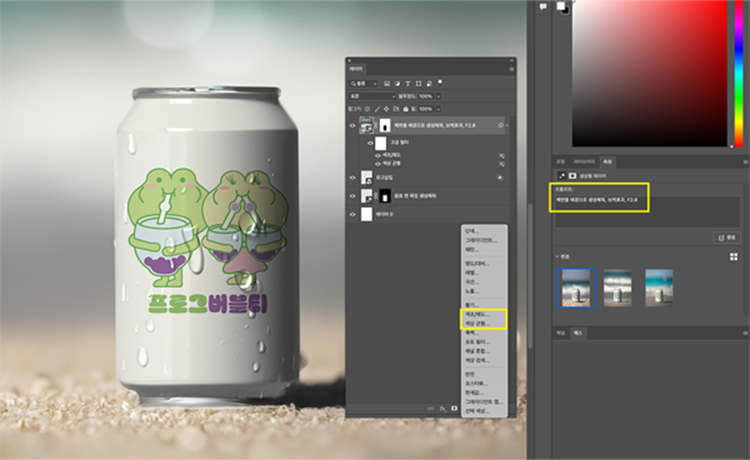
Task: Open the Fill 100% dropdown arrow
Action: 439,109
